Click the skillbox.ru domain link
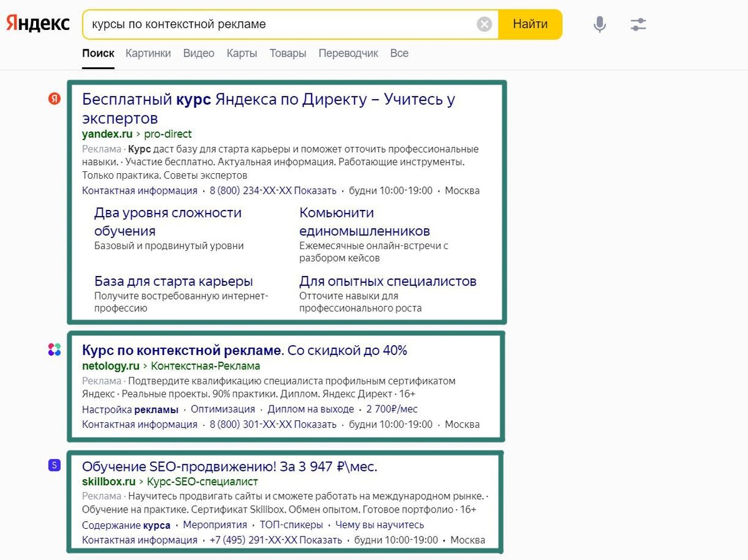Viewport: 748px width, 560px height. [109, 482]
